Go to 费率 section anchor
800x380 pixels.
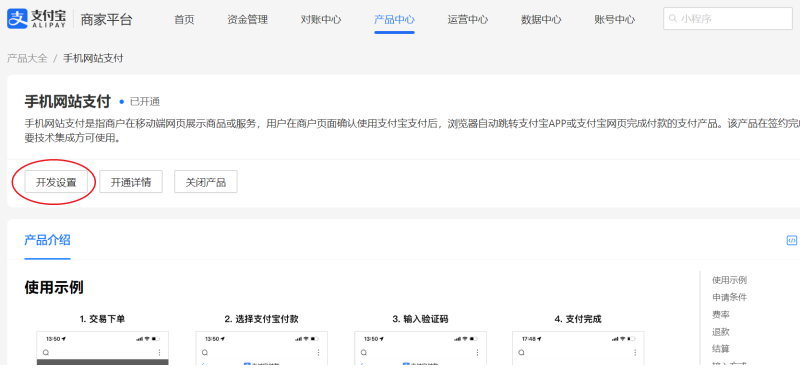click(721, 315)
